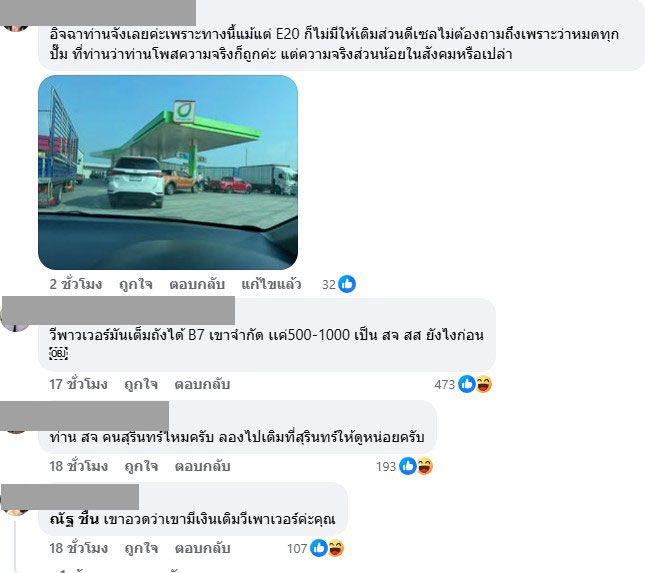Click ตอบกลับ under the ณัฐ ชื่น reply
This screenshot has width=645, height=573.
[x=202, y=548]
